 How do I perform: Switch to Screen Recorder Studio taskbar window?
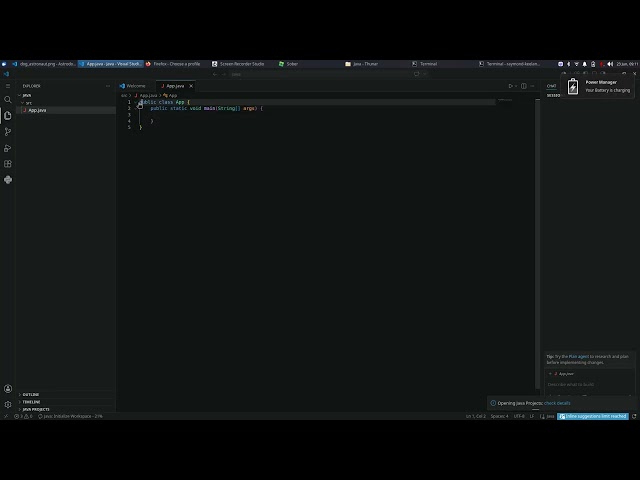pyautogui.click(x=238, y=64)
